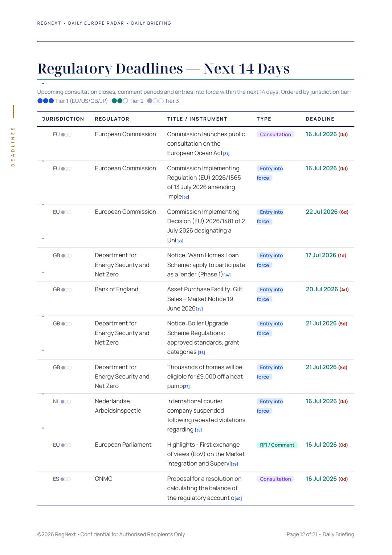The image size is (392, 555).
Task: Click the Tier 3 grey dots legend icon
Action: pos(155,101)
